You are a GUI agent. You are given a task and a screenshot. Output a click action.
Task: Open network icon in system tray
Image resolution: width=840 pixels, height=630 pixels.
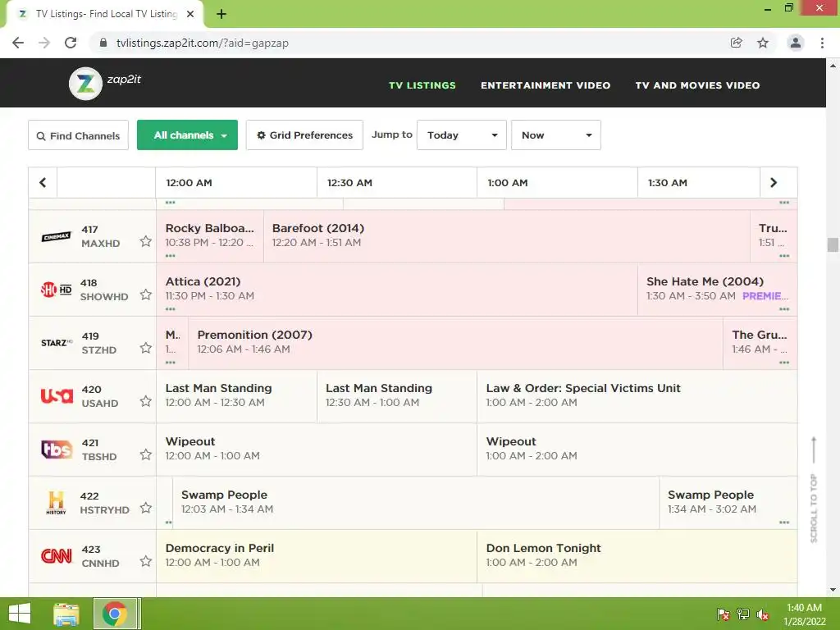[x=743, y=614]
